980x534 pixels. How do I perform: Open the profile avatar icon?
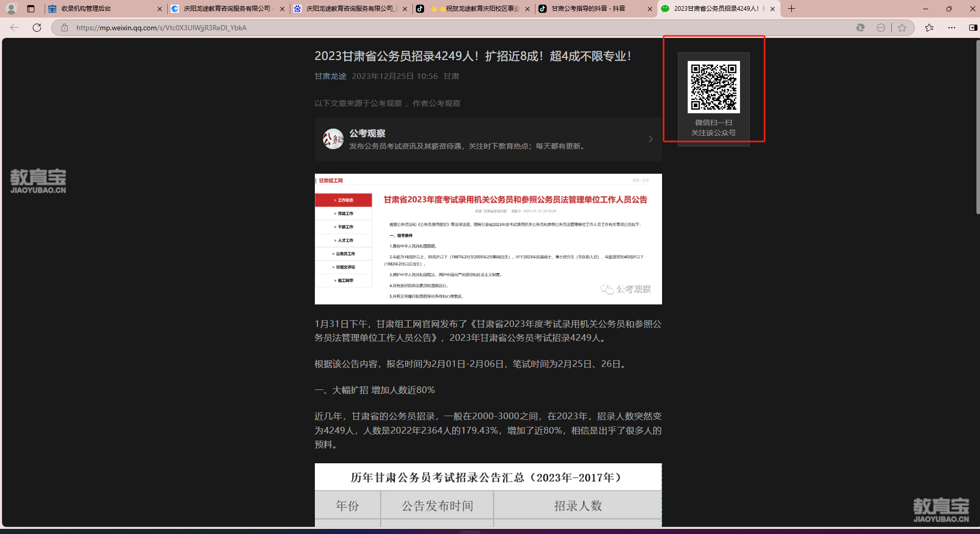(x=11, y=9)
